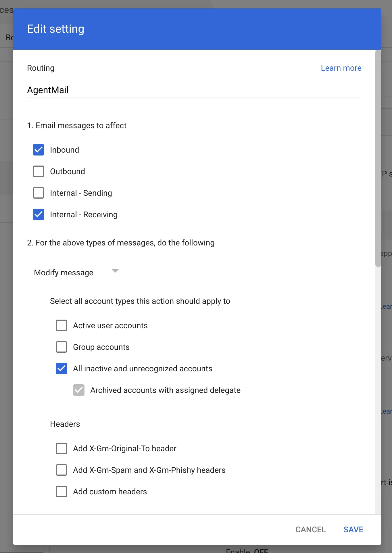The height and width of the screenshot is (553, 392).
Task: Check the Active user accounts box
Action: [62, 325]
